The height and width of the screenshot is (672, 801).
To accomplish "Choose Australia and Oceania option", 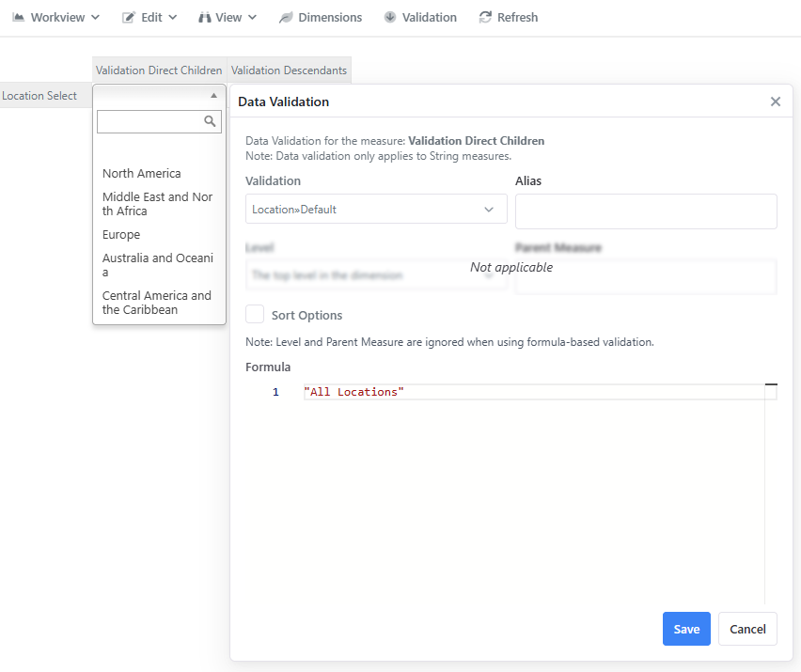I will [160, 265].
